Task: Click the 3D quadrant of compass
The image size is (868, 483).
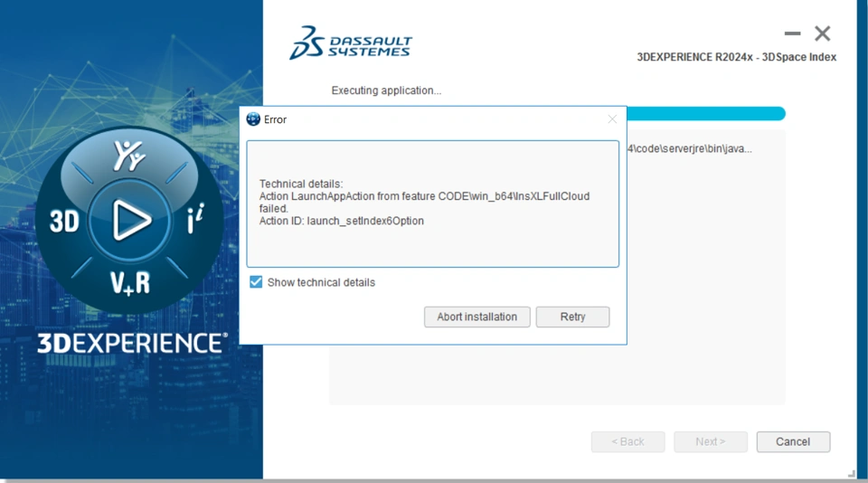Action: [64, 222]
